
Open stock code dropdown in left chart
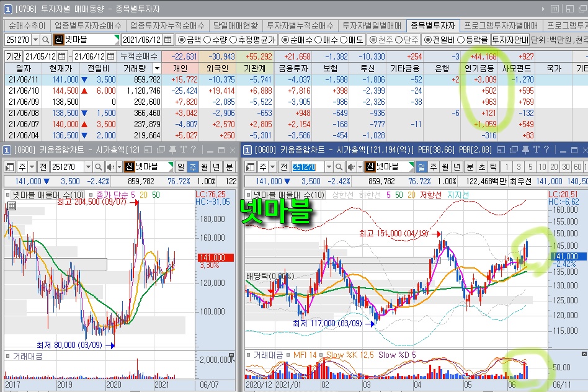(88, 167)
